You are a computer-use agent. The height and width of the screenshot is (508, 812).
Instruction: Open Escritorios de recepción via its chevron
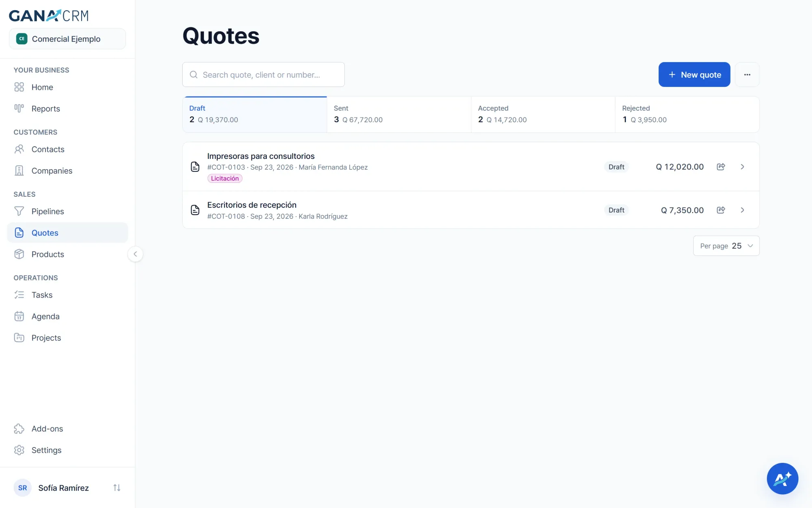click(x=742, y=210)
